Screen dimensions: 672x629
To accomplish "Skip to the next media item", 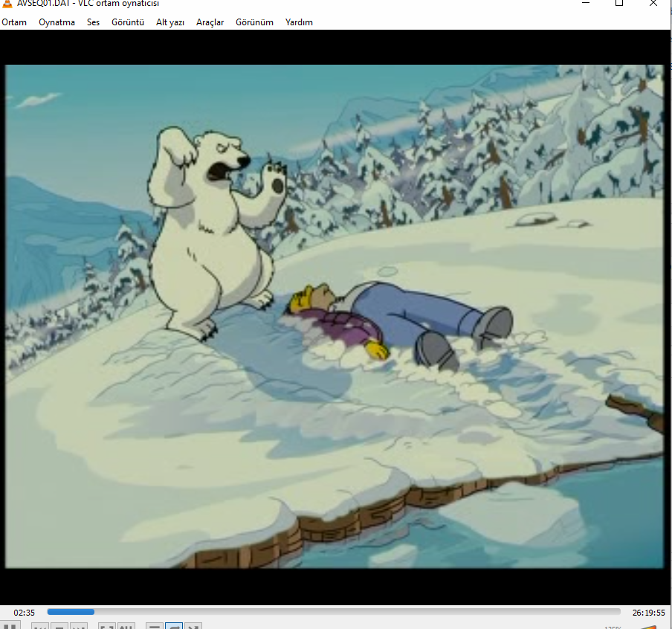I will [79, 627].
